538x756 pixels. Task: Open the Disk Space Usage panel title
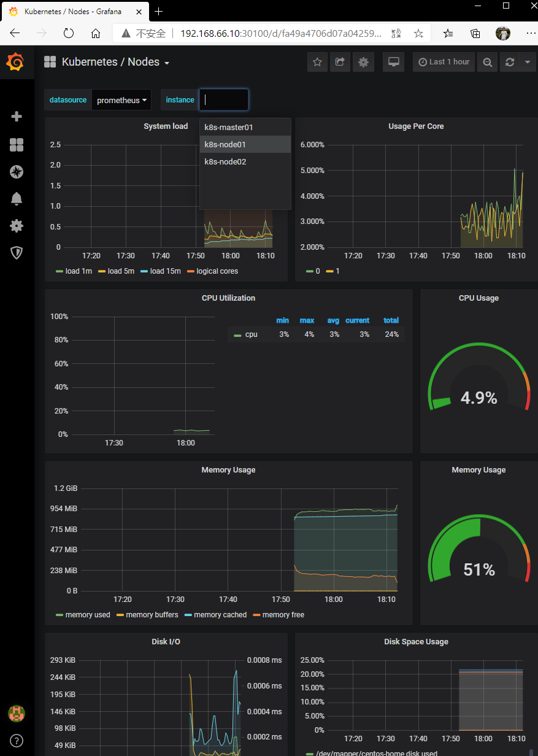[416, 642]
